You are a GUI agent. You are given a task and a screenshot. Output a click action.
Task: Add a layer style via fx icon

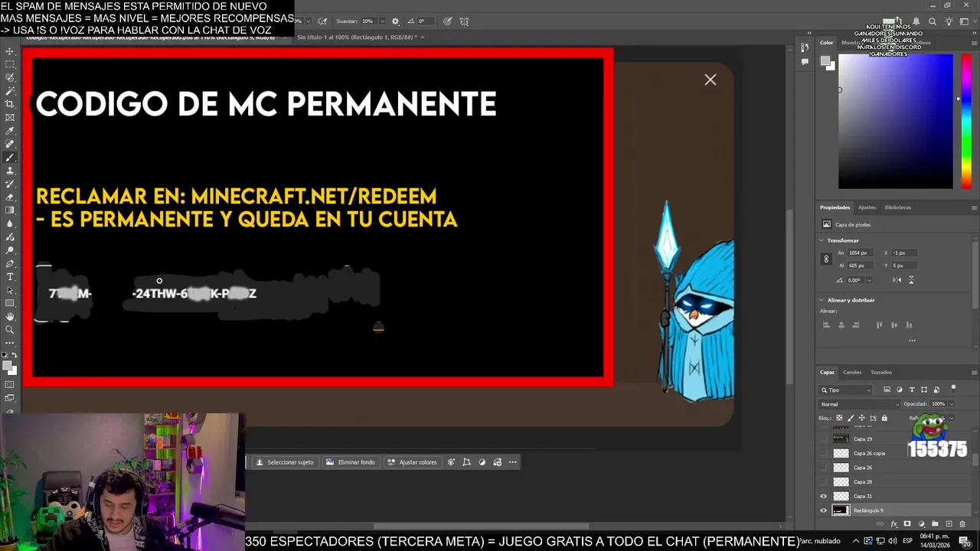pyautogui.click(x=894, y=524)
